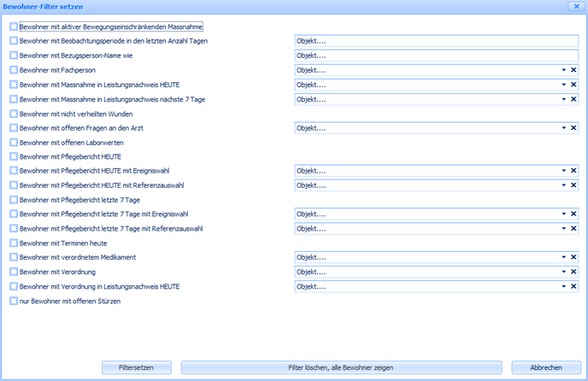This screenshot has width=588, height=381.
Task: Clear the offenen Fragen an den Arzt selection
Action: [573, 128]
